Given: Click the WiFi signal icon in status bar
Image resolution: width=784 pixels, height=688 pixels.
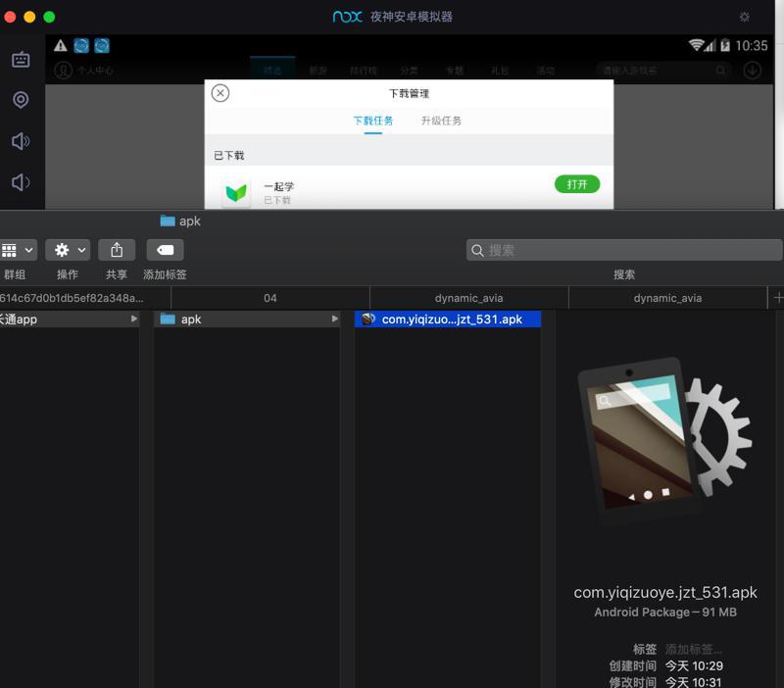Looking at the screenshot, I should [696, 45].
